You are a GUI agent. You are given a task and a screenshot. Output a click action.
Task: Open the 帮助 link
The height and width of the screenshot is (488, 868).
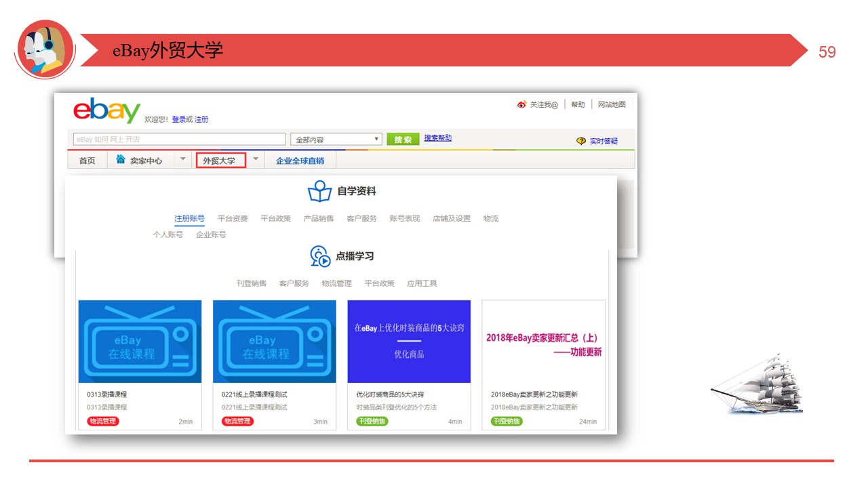(x=578, y=104)
